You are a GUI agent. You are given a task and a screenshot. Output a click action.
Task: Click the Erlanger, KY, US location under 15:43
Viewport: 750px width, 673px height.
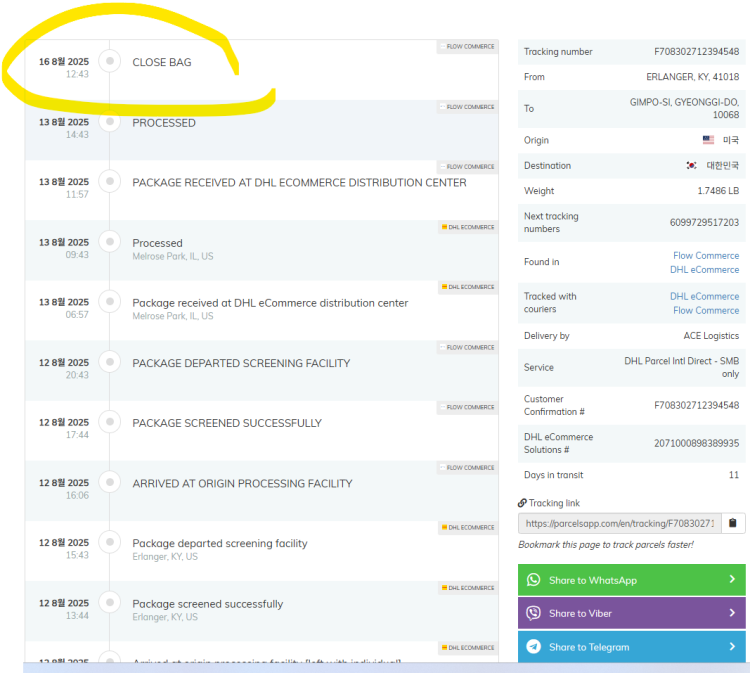click(165, 556)
